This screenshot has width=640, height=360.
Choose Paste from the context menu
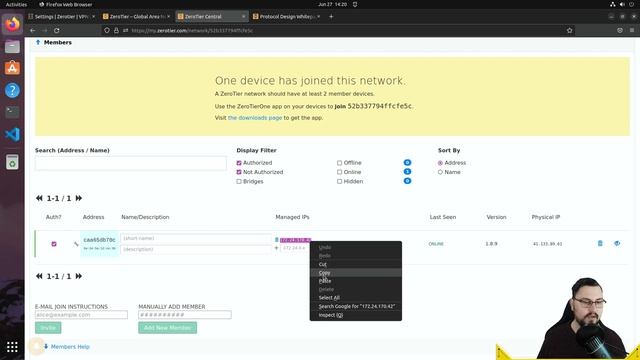point(356,281)
